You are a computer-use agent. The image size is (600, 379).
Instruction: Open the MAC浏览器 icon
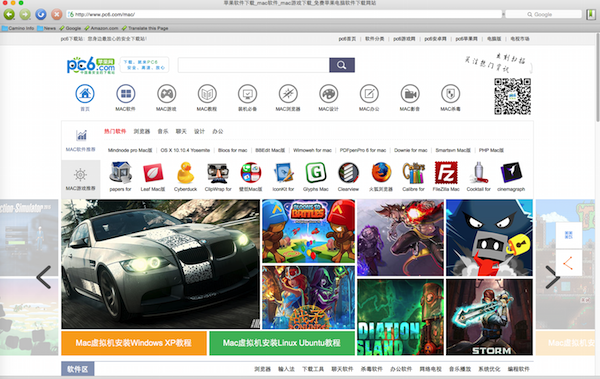click(288, 94)
